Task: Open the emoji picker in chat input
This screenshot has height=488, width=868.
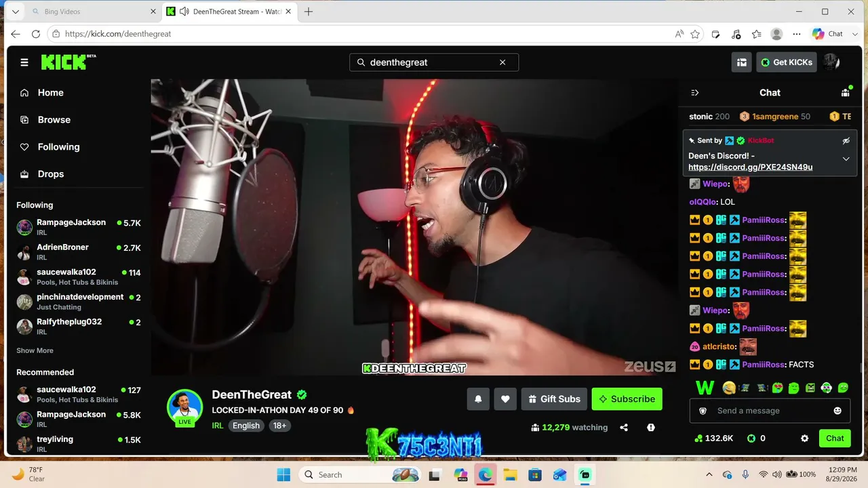Action: [837, 411]
